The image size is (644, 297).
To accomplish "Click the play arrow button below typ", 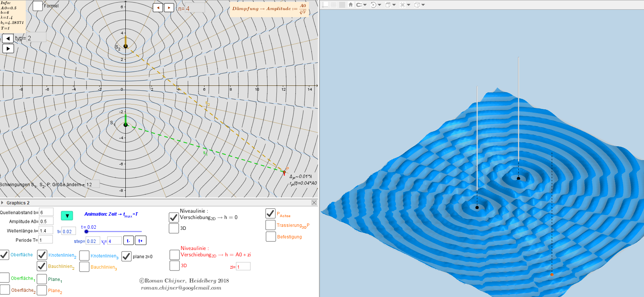I will [8, 49].
